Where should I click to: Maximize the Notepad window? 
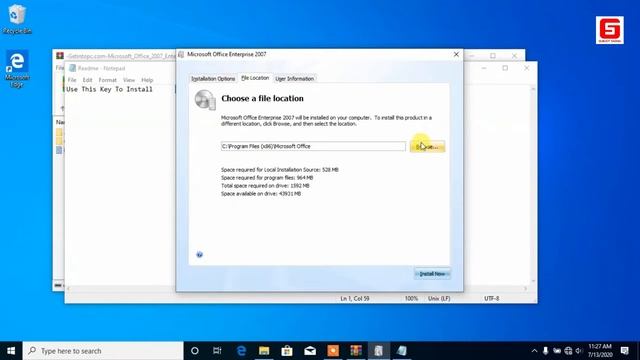pyautogui.click(x=505, y=68)
